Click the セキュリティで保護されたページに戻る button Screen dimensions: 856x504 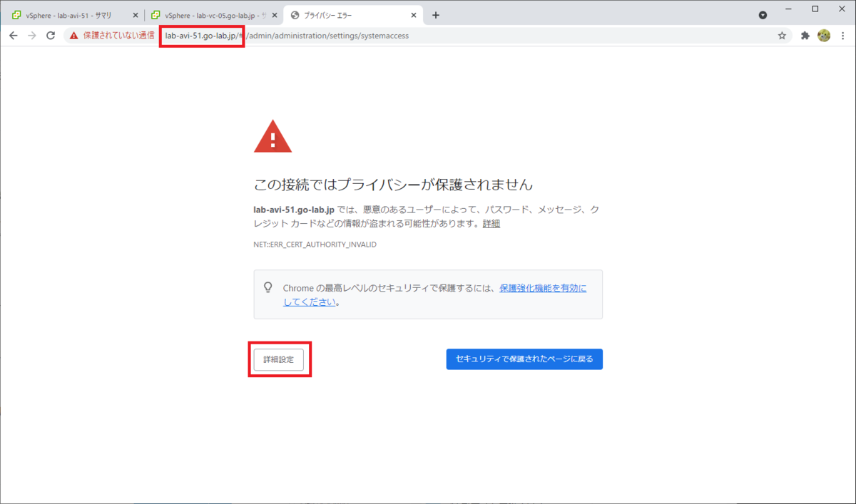click(x=524, y=359)
